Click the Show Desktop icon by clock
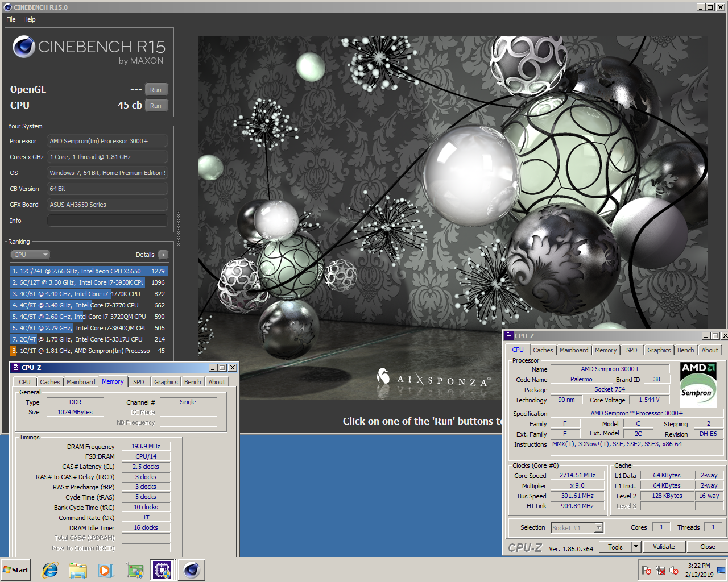The image size is (728, 582). click(x=721, y=570)
